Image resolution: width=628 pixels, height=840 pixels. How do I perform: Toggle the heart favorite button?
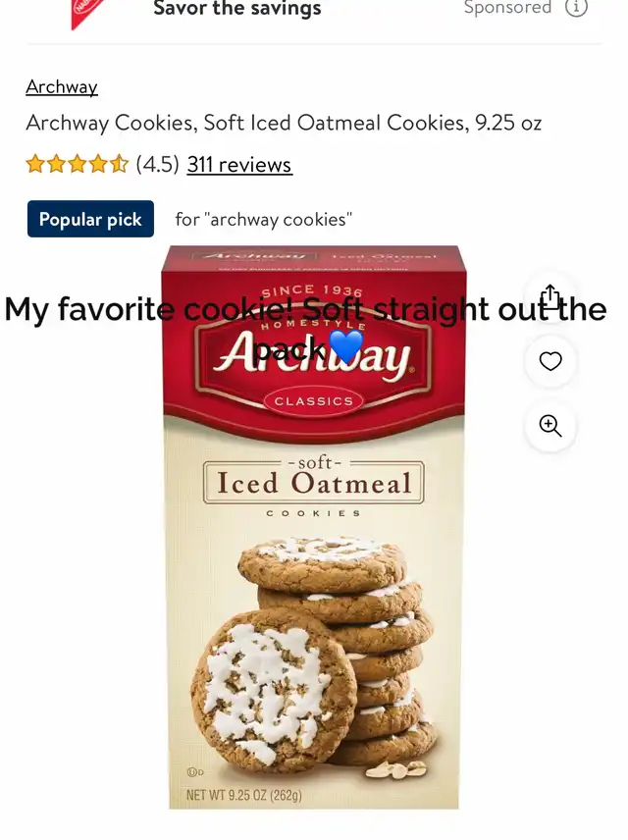550,361
